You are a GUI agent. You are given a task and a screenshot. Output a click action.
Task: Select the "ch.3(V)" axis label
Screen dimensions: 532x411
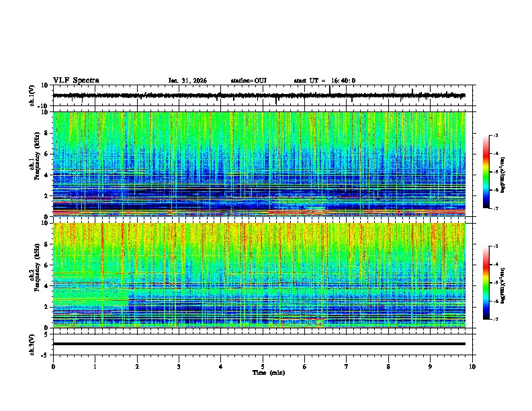pos(32,345)
